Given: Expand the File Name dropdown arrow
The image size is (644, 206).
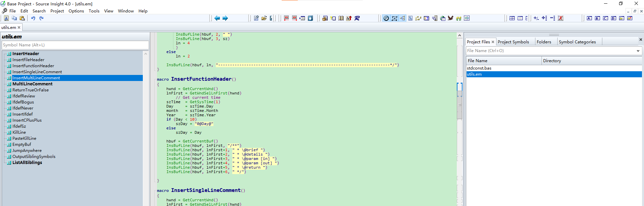Looking at the screenshot, I should coord(638,51).
